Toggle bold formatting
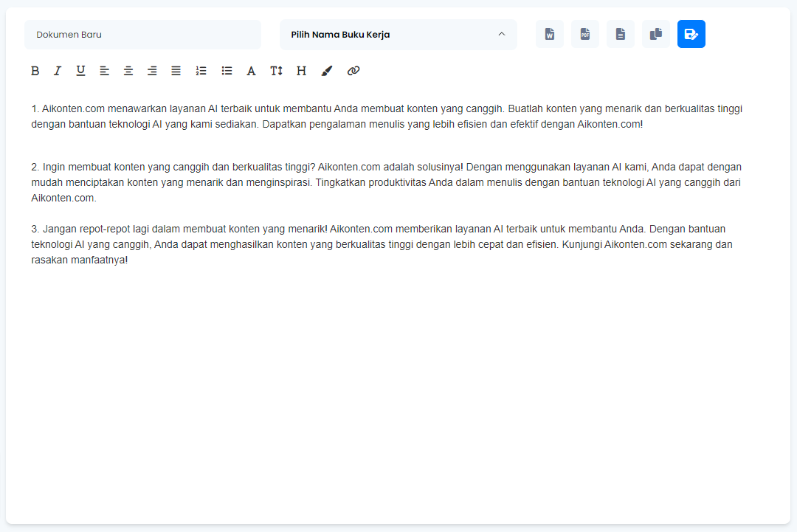This screenshot has width=797, height=532. click(x=35, y=71)
